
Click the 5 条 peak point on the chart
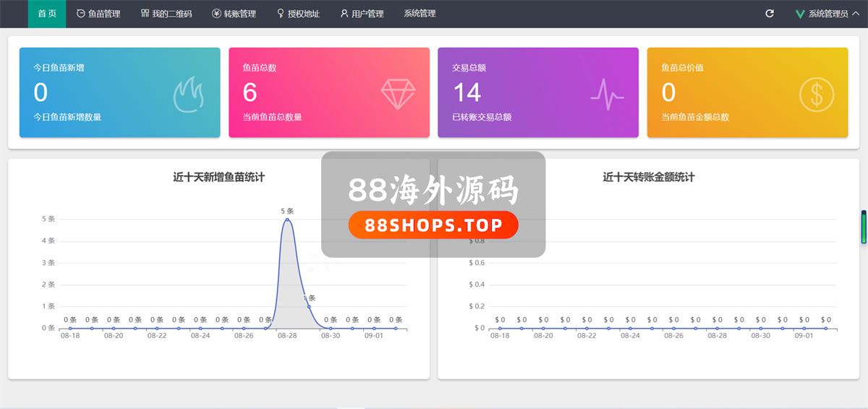[287, 219]
